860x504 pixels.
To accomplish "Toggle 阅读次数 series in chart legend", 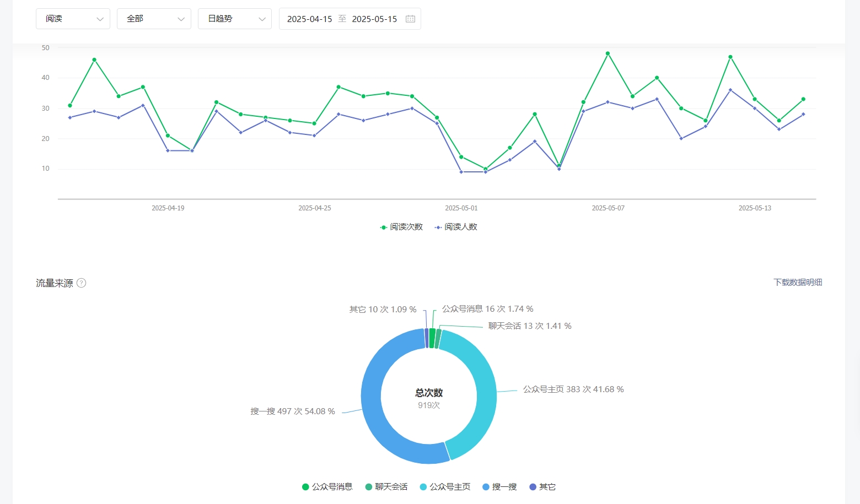I will click(x=401, y=227).
